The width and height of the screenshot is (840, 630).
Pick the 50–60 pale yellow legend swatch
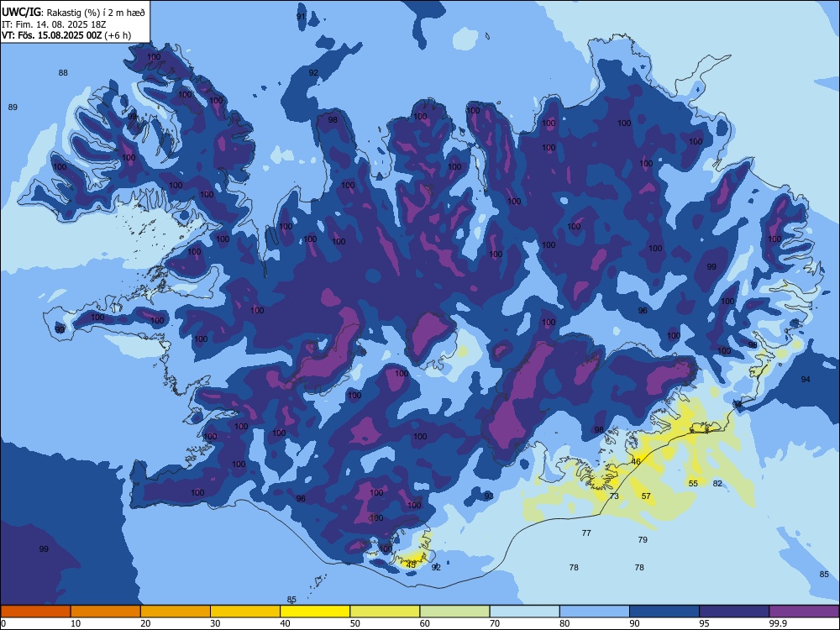click(385, 612)
